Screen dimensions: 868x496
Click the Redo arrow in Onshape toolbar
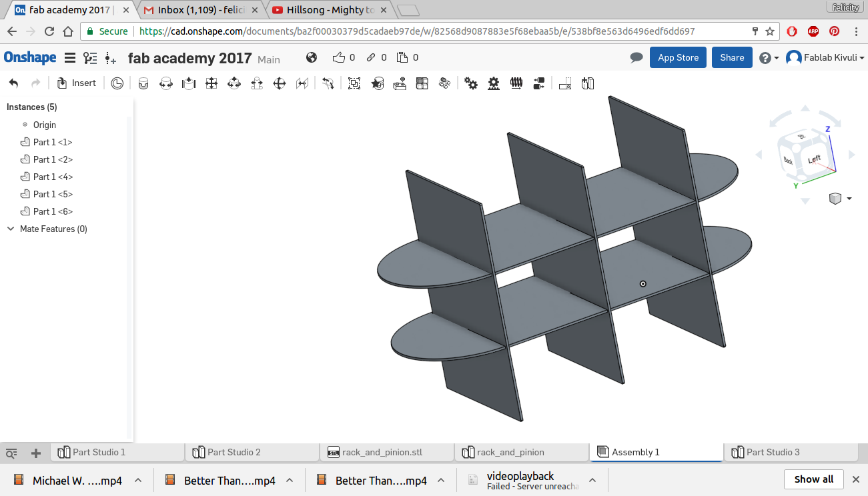[x=36, y=83]
